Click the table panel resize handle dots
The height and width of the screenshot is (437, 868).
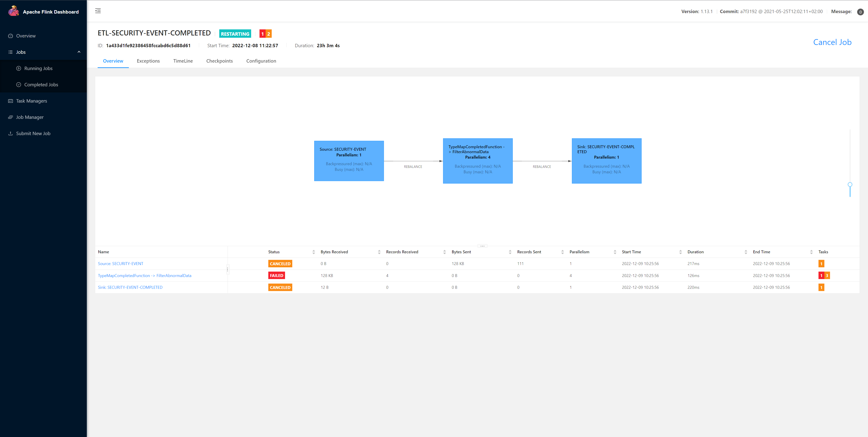click(482, 246)
